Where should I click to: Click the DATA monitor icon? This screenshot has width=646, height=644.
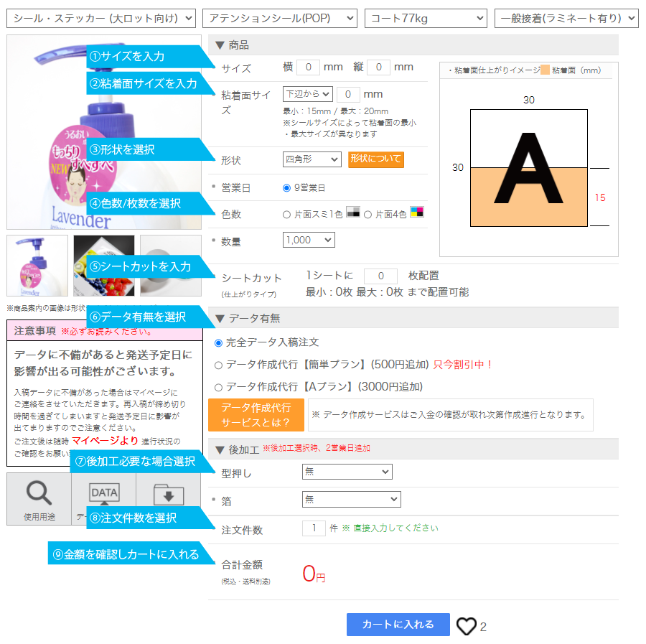click(103, 494)
